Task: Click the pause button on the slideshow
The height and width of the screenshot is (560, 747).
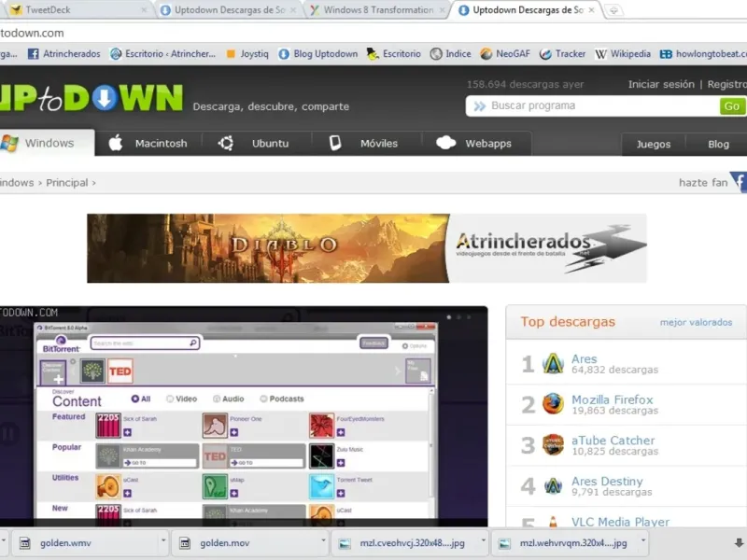Action: (8, 434)
